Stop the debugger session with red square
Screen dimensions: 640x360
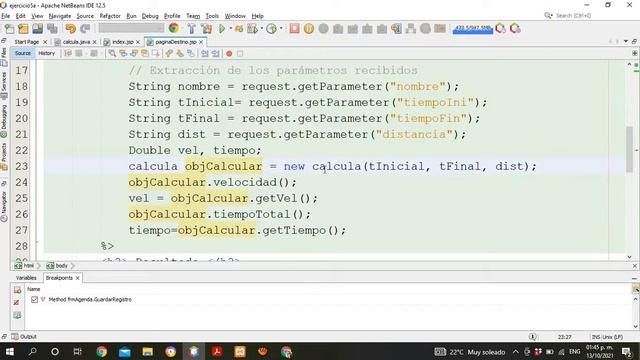pyautogui.click(x=294, y=29)
